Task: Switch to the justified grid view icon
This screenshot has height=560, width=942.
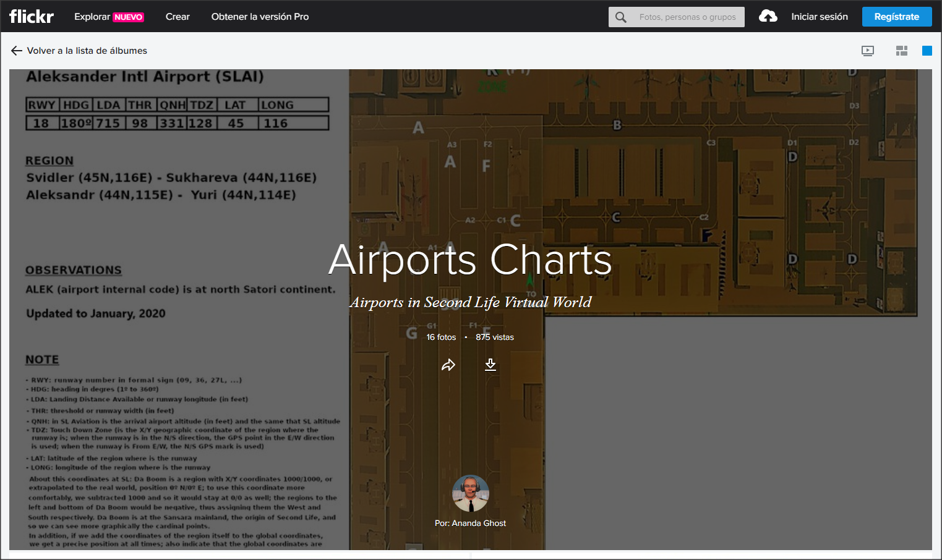Action: (902, 51)
